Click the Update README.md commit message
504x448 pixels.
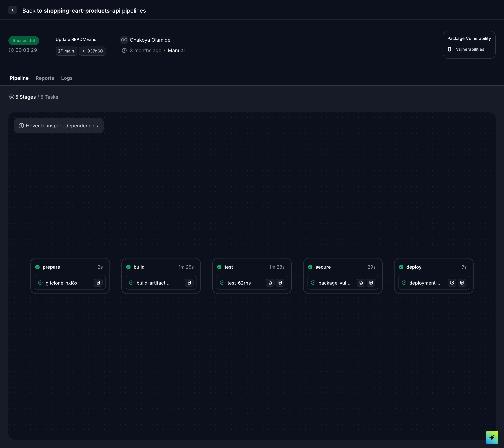coord(76,39)
